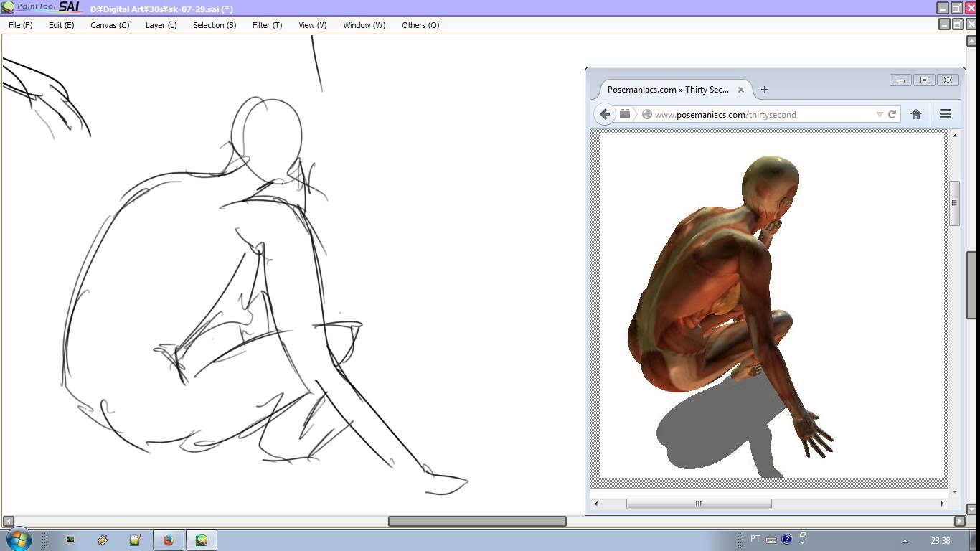Switch keyboard layout via the PT indicator
The image size is (980, 551).
click(757, 539)
